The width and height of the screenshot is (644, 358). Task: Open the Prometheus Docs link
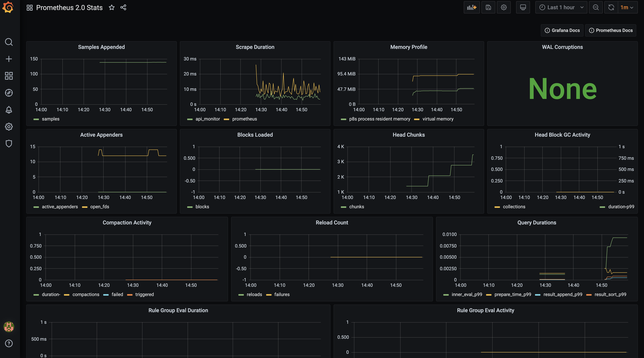point(610,30)
